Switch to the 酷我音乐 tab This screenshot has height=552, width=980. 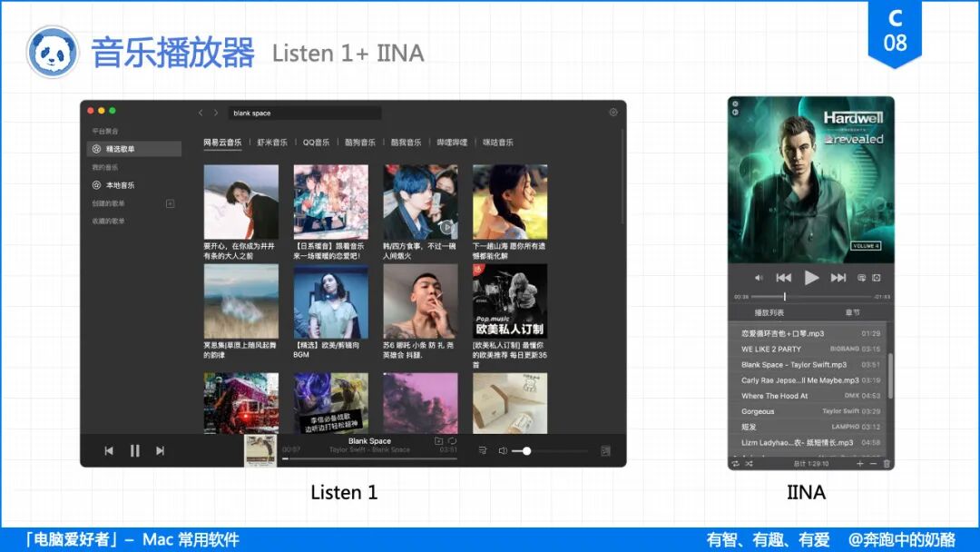[407, 143]
